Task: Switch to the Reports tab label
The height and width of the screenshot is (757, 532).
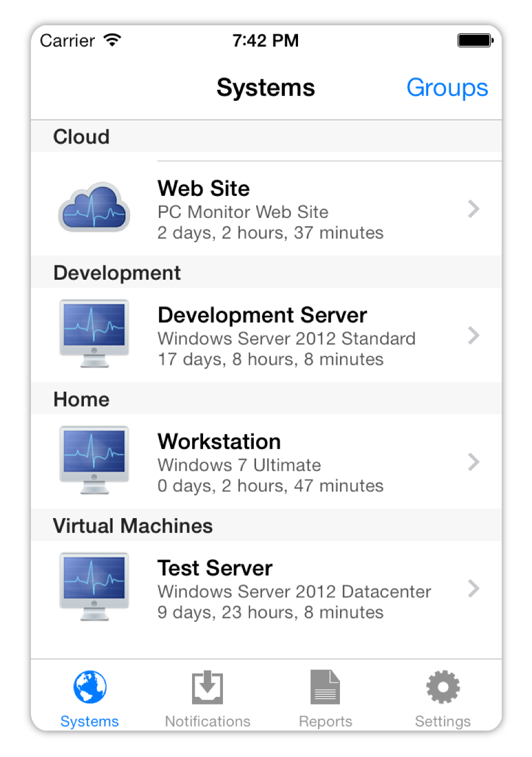Action: pos(326,722)
